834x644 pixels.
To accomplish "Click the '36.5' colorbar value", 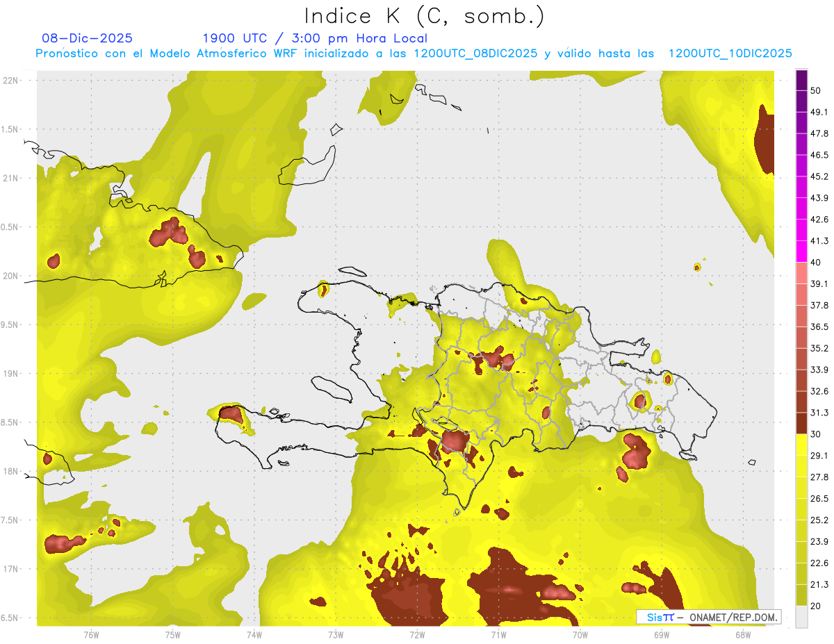I will pyautogui.click(x=819, y=327).
